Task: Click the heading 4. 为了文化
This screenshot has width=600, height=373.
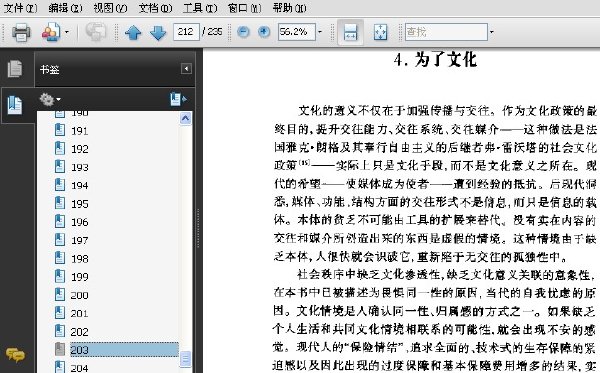Action: (435, 60)
